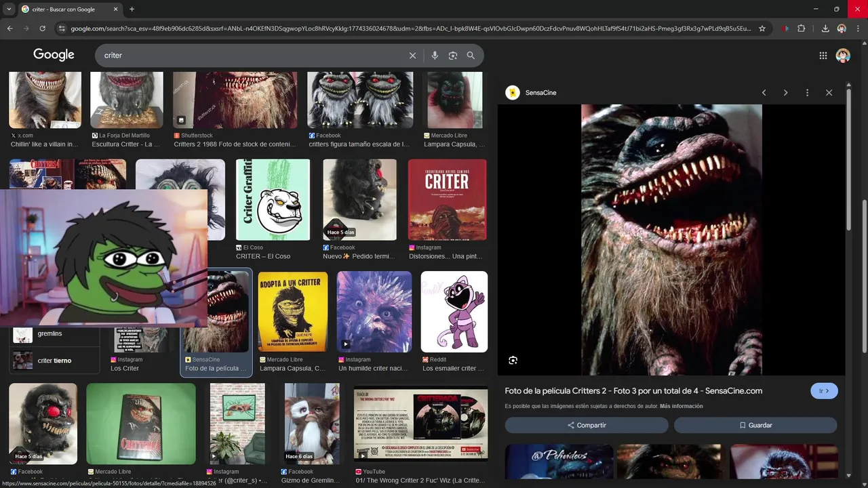This screenshot has height=488, width=868.
Task: Go back to previous page
Action: 9,28
